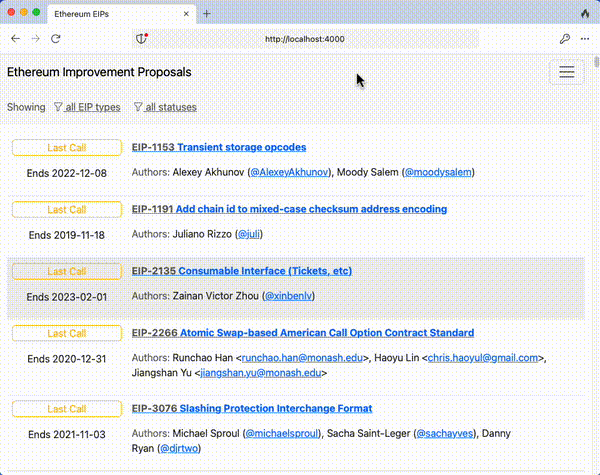Email chris.haoyul@gmail.com link
Image resolution: width=600 pixels, height=475 pixels.
coord(483,358)
